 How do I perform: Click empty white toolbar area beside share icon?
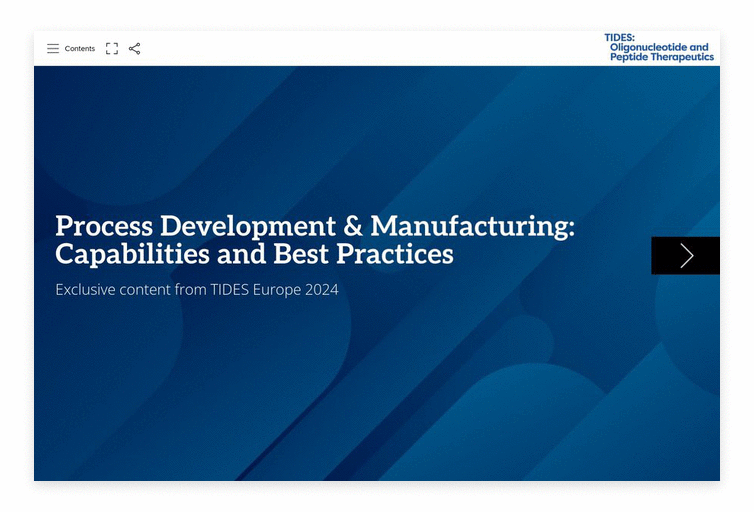point(350,48)
